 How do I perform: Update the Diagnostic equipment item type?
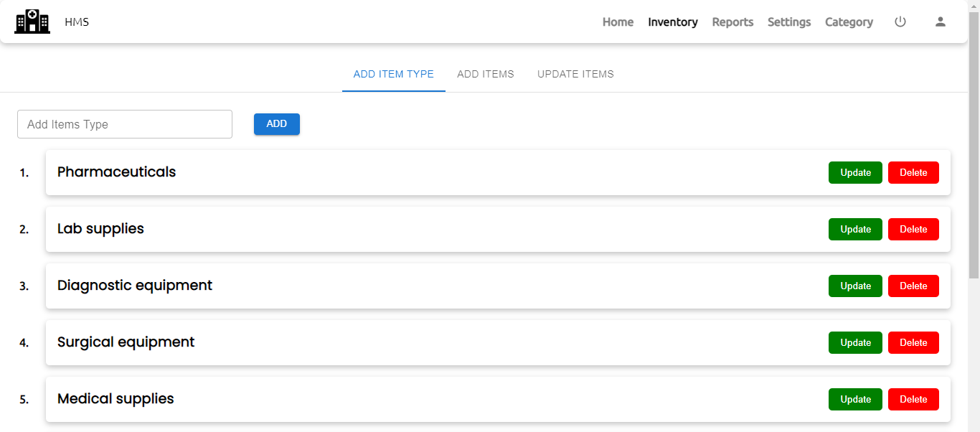(x=855, y=286)
